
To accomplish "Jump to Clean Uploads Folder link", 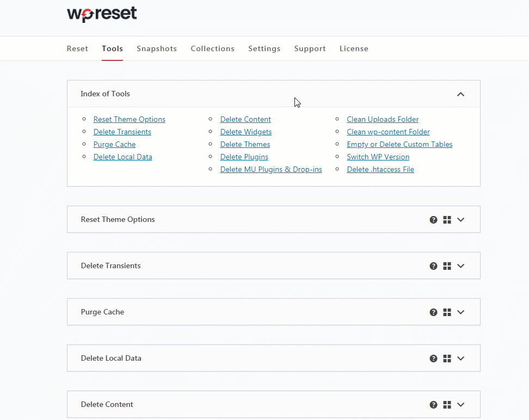I will pos(383,119).
